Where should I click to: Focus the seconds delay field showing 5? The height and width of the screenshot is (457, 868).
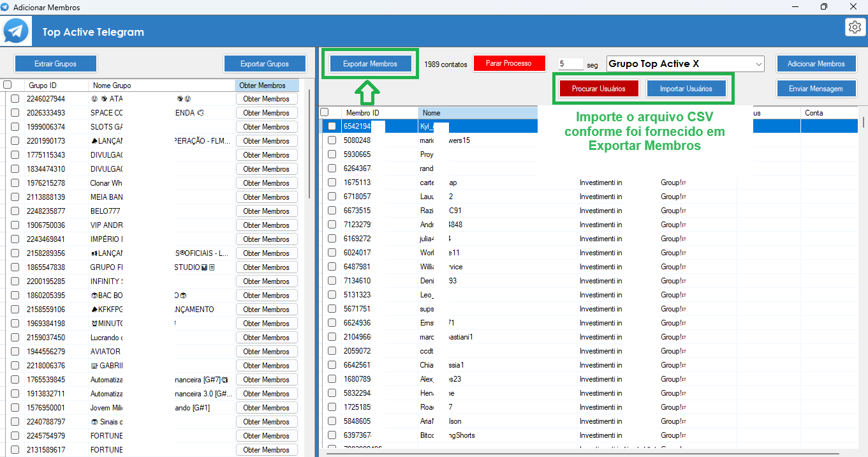[x=571, y=64]
